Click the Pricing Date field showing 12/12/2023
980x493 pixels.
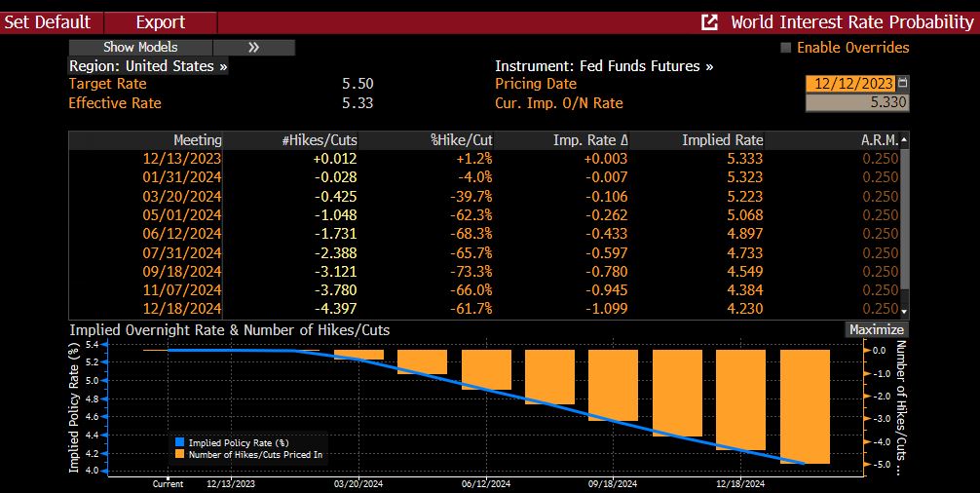click(849, 84)
